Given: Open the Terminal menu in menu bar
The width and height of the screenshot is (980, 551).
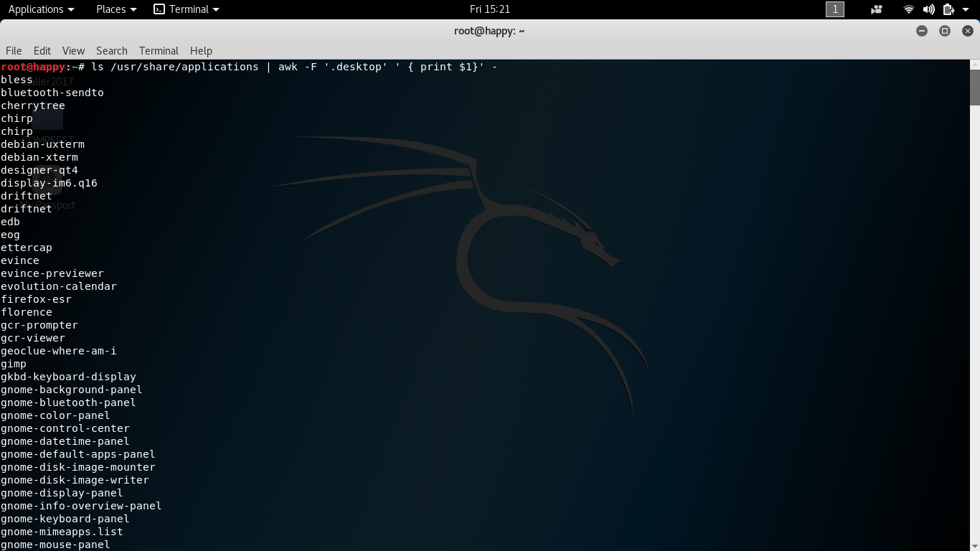Looking at the screenshot, I should pos(159,51).
